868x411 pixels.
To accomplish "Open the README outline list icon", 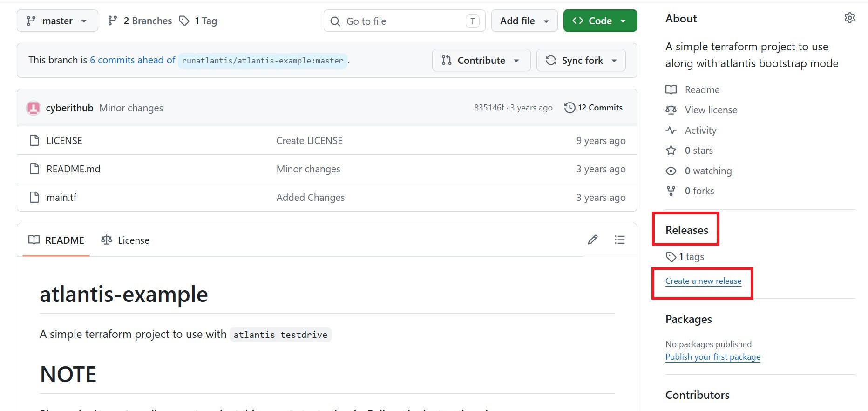I will 620,240.
